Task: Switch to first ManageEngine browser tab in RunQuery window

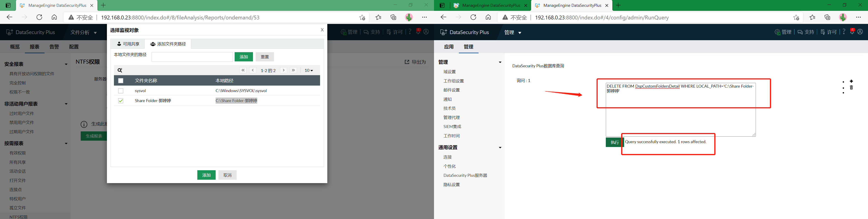Action: [x=491, y=5]
